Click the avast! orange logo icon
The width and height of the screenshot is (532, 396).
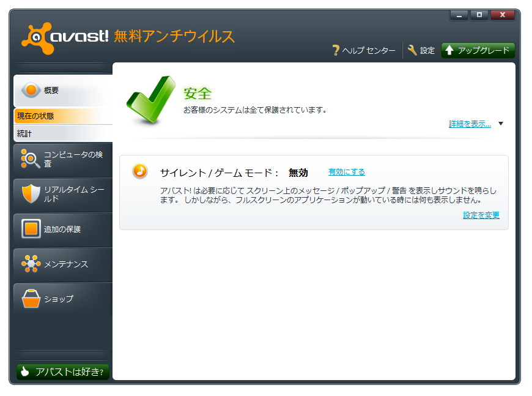pos(37,38)
